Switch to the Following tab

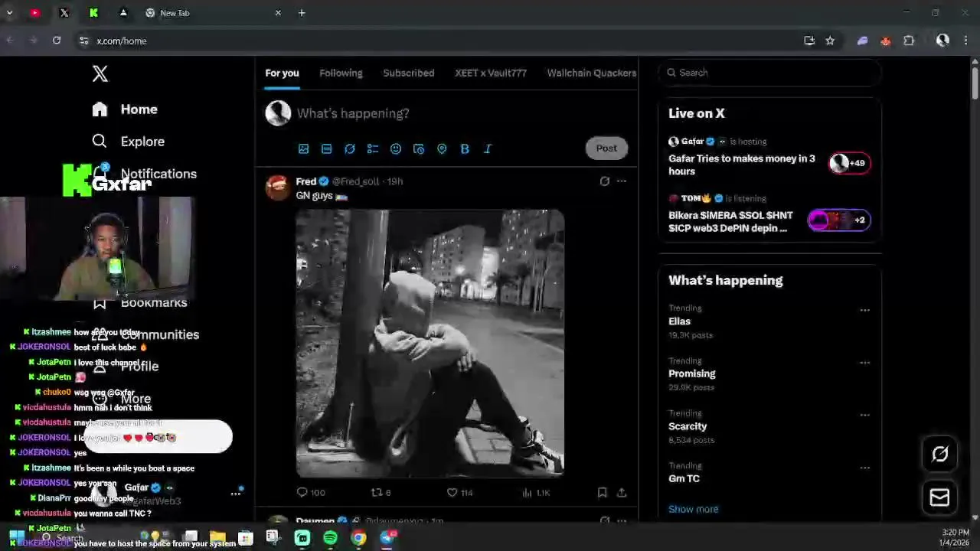tap(341, 73)
